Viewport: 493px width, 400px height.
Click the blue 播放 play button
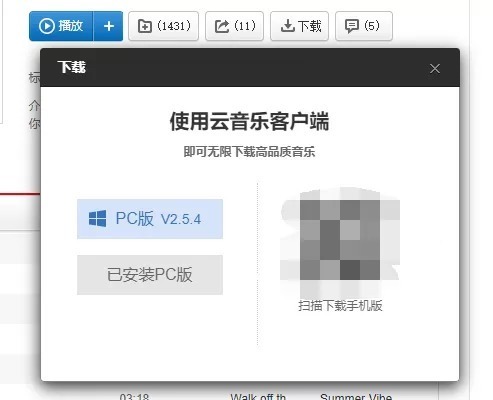[x=61, y=26]
